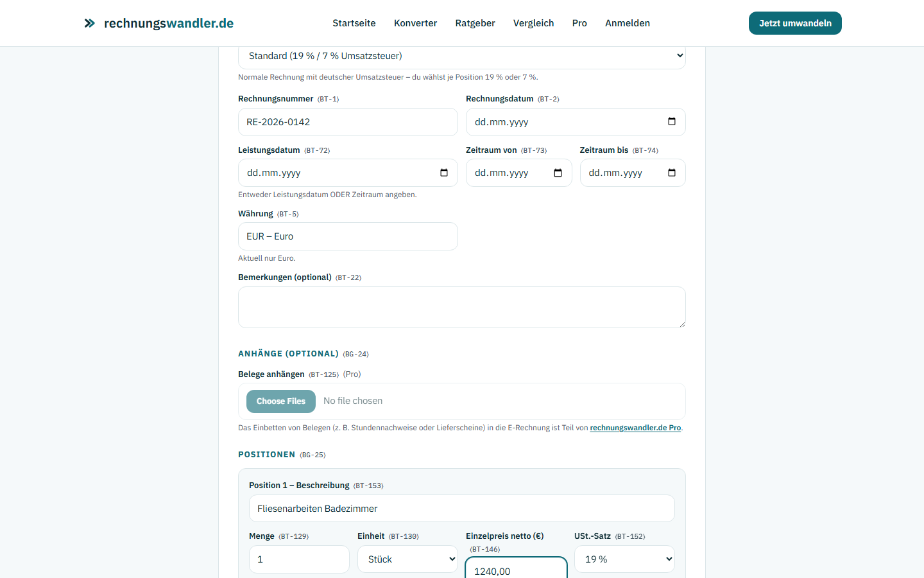Click the ANHÄNGE (OPTIONAL) section heading

pyautogui.click(x=288, y=354)
